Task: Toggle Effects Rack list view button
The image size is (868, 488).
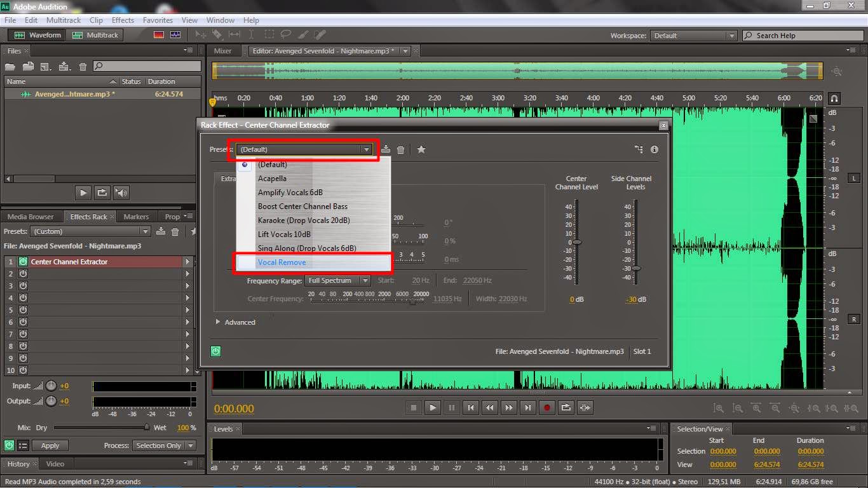Action: 23,445
